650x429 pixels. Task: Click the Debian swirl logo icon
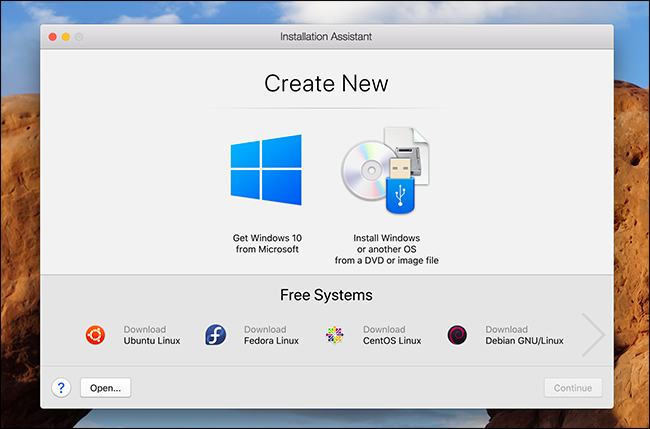457,335
